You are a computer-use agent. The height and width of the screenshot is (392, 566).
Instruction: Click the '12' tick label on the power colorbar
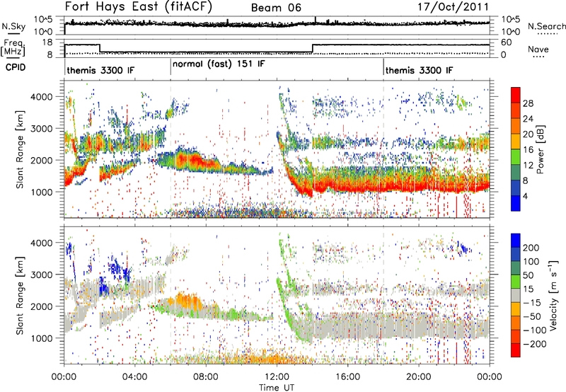(x=528, y=166)
